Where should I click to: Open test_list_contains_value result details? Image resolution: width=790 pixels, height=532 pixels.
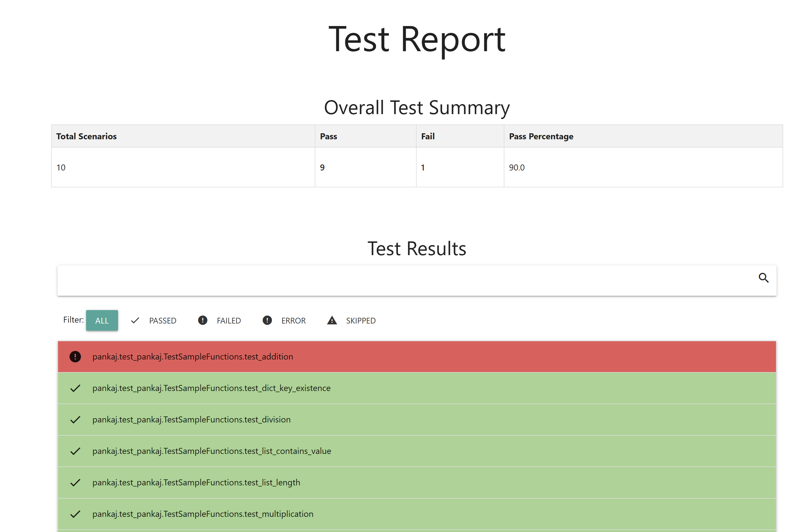point(417,451)
